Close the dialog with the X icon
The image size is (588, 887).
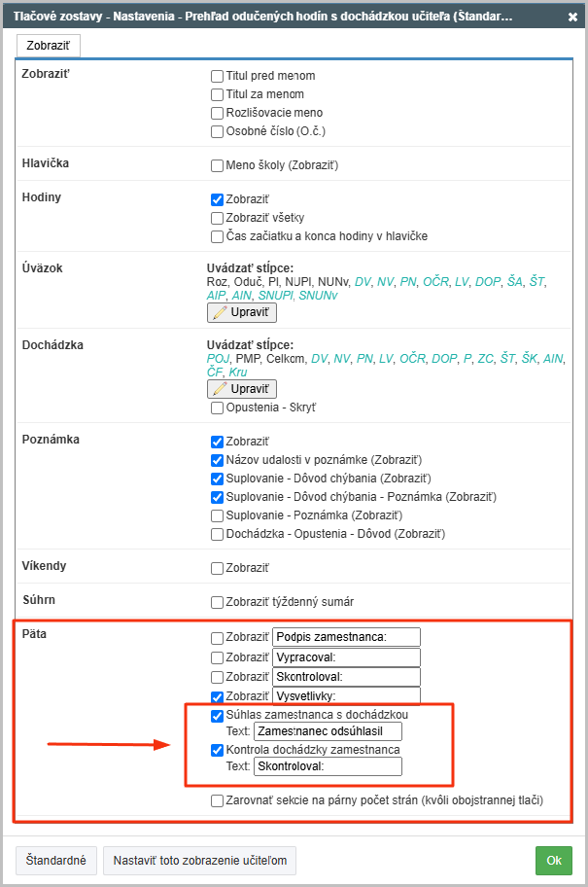[x=572, y=17]
